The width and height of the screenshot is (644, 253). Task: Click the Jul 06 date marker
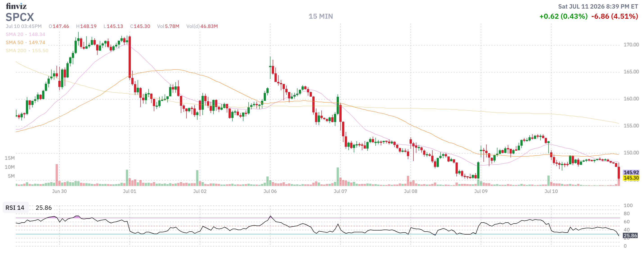tap(270, 191)
